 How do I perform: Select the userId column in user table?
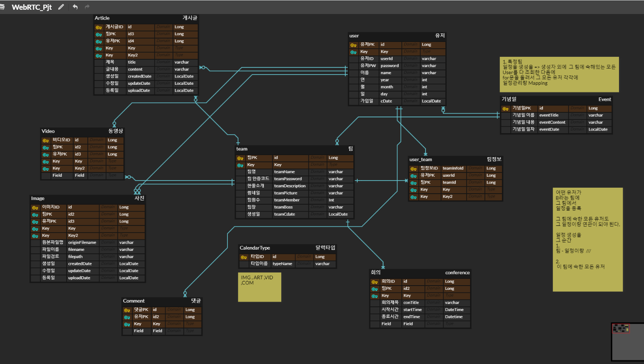[x=386, y=59]
